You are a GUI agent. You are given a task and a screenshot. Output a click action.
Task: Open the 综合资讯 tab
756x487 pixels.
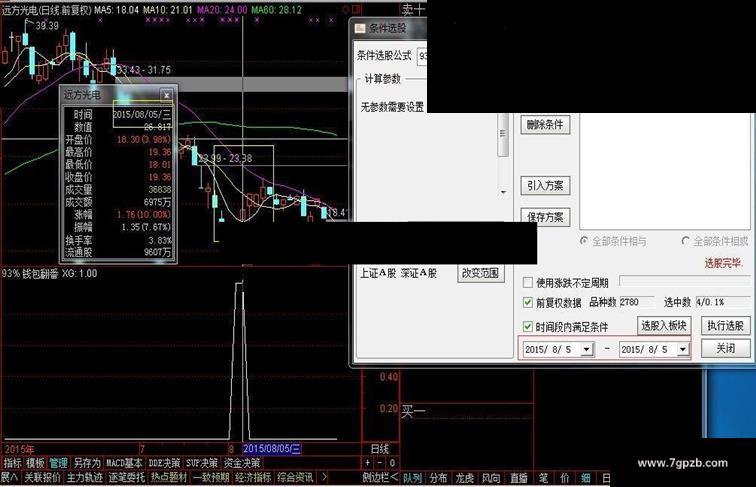pos(295,477)
